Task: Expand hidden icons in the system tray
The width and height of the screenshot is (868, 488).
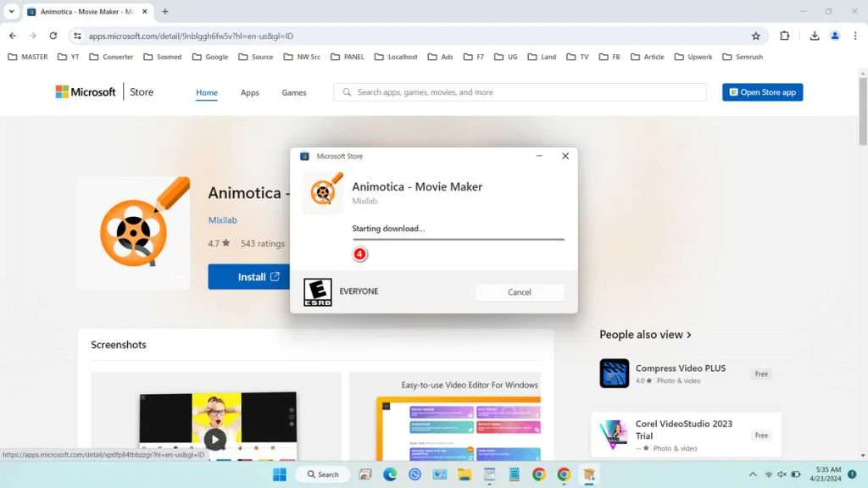Action: 753,474
